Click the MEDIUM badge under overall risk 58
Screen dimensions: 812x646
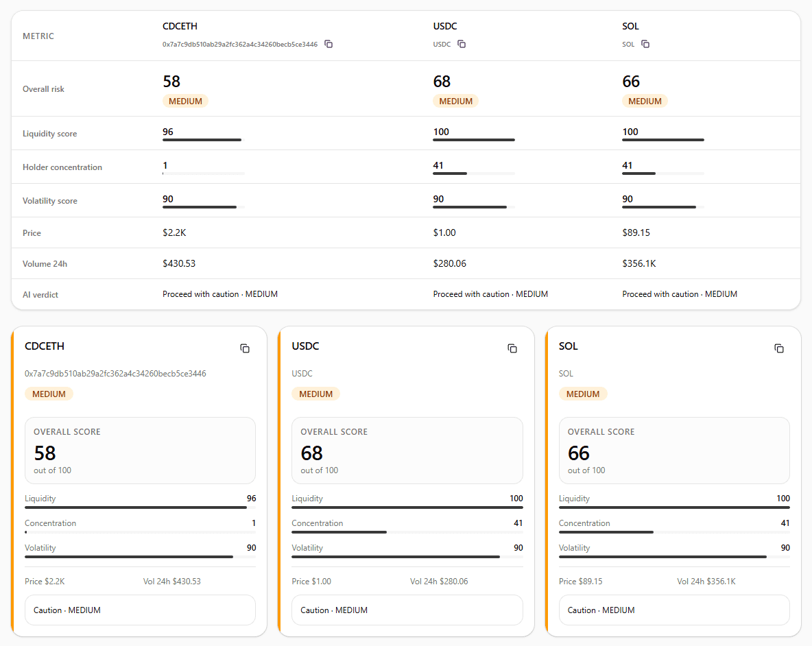185,101
